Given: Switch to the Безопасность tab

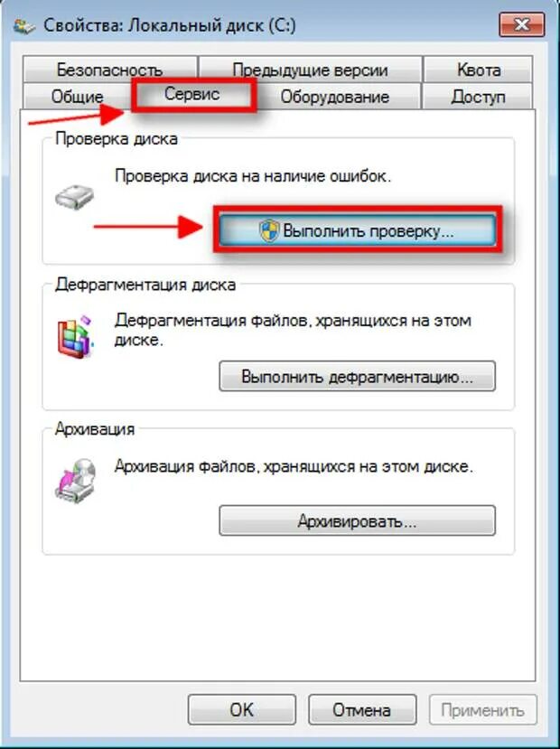Looking at the screenshot, I should 110,70.
